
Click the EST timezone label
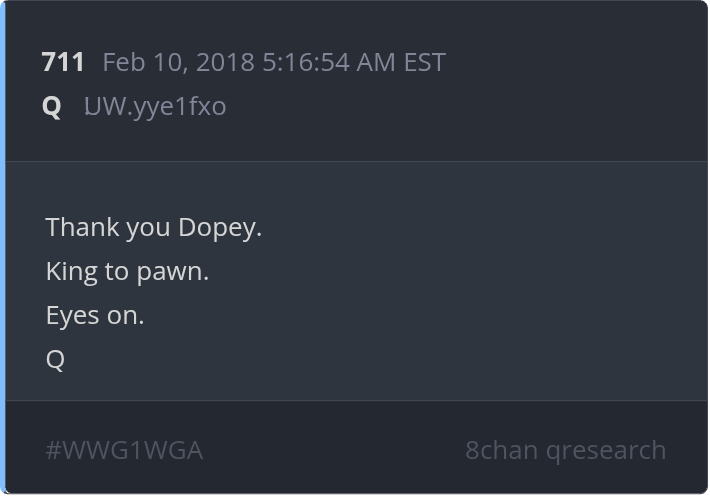(424, 62)
